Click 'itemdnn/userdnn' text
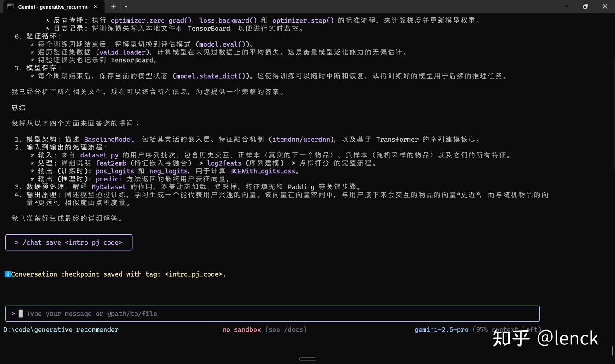This screenshot has width=615, height=364. coord(301,139)
